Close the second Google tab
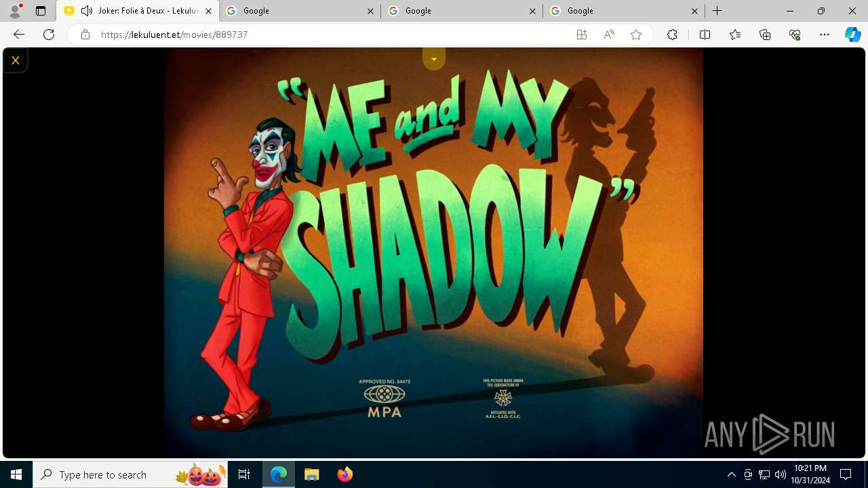This screenshot has height=488, width=868. (533, 11)
